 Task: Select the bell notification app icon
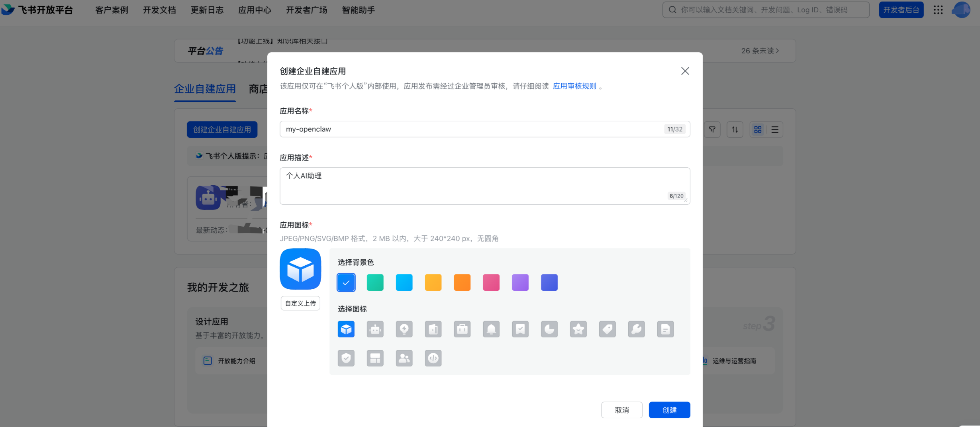pos(491,329)
